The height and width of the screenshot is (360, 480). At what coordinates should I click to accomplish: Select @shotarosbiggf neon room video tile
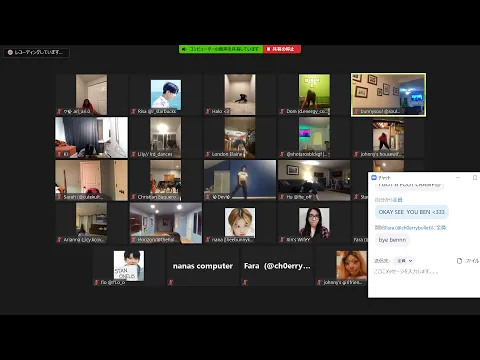tap(314, 137)
